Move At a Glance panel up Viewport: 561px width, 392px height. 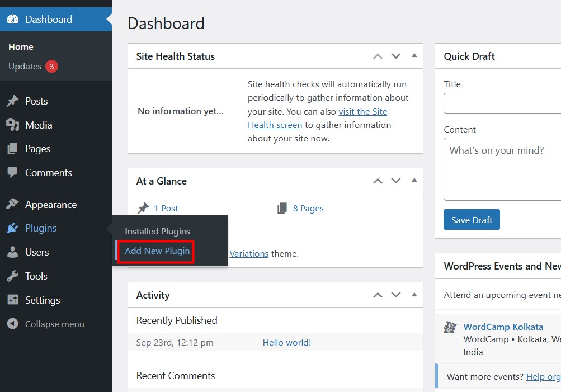(x=378, y=181)
